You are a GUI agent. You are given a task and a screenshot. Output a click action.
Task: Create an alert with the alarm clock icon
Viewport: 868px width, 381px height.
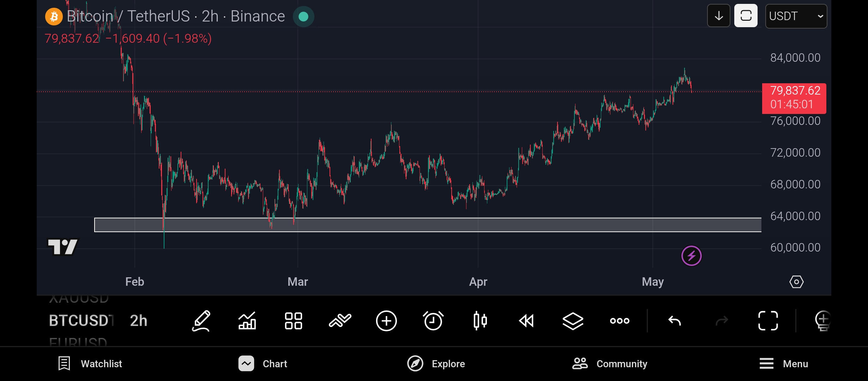click(433, 321)
